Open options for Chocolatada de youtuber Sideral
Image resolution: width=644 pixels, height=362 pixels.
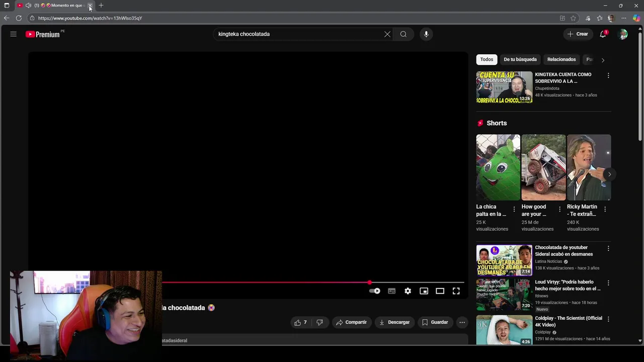(x=608, y=248)
